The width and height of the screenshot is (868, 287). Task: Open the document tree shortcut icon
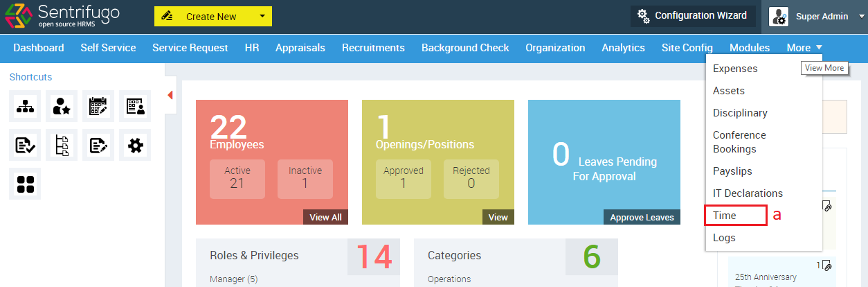[x=62, y=144]
